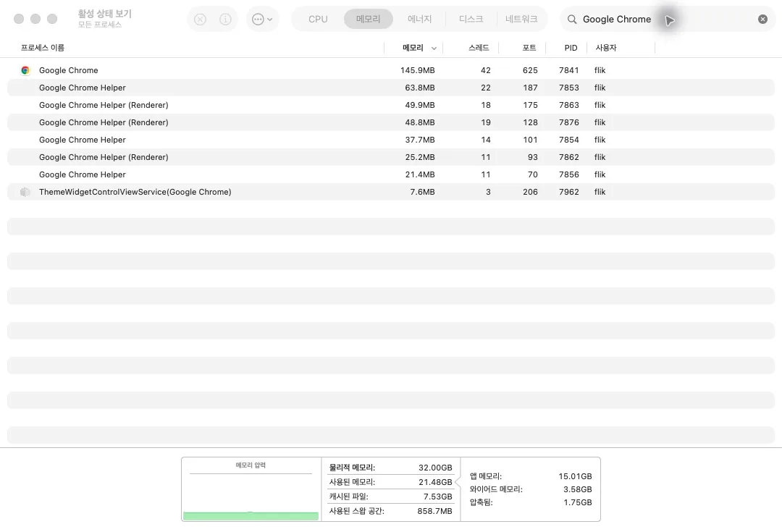Click the 활성 상태 보기 window title

105,14
